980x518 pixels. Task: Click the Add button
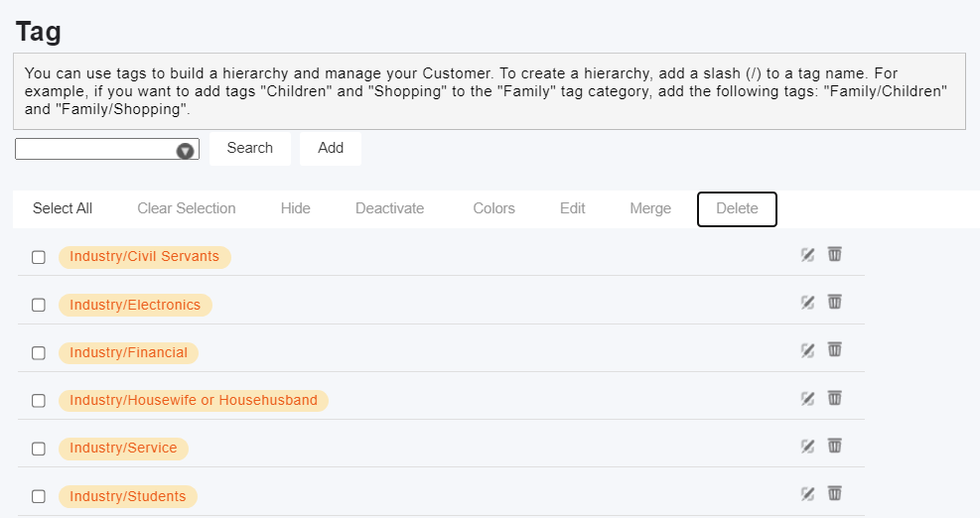[x=331, y=148]
